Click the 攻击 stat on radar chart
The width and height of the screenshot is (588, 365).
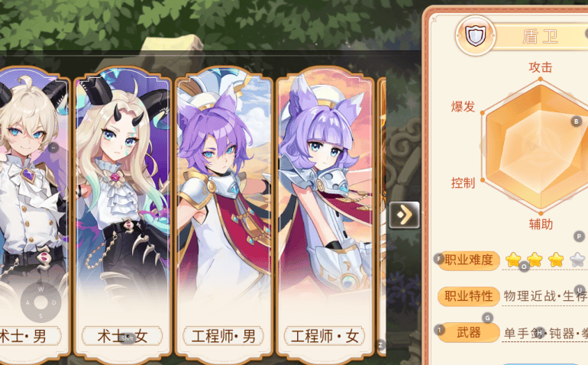click(541, 67)
